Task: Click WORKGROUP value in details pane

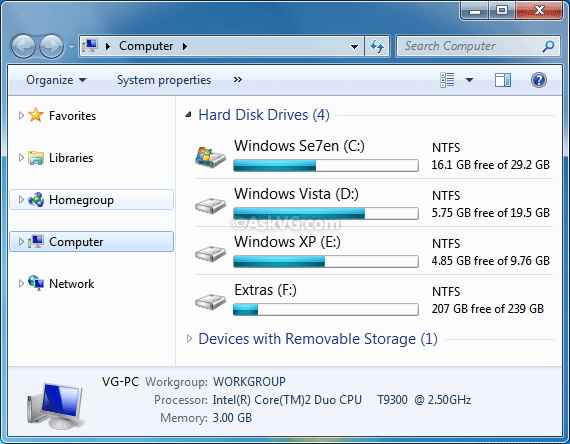Action: tap(249, 382)
